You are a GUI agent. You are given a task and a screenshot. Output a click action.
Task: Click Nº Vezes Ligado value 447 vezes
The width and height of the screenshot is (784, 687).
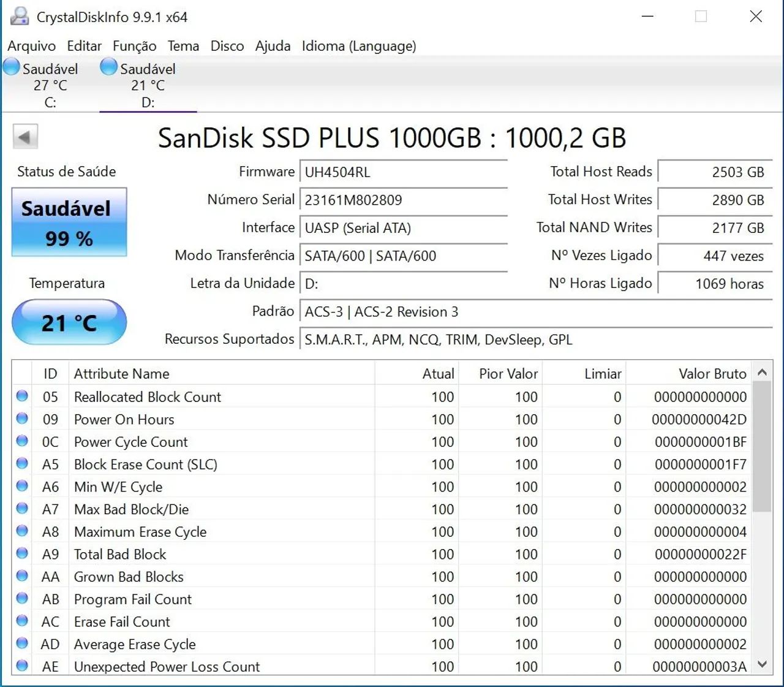click(x=715, y=256)
